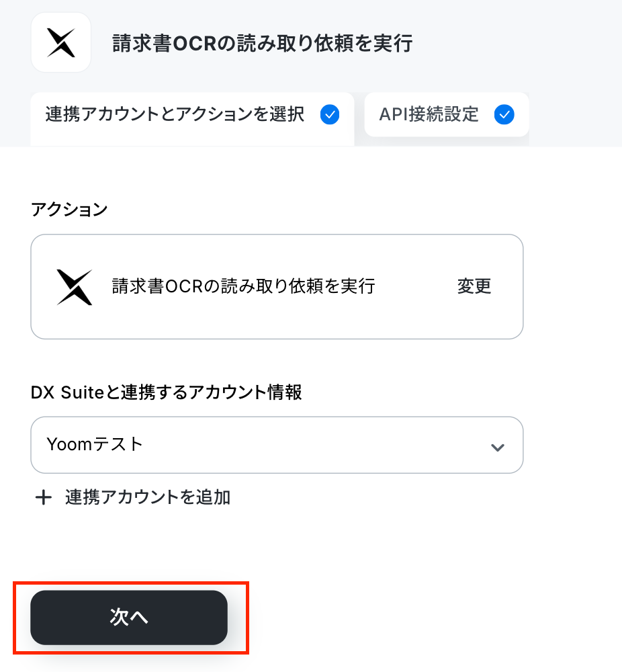The height and width of the screenshot is (672, 622).
Task: Click the Yoomテスト text in the selector
Action: tap(95, 444)
